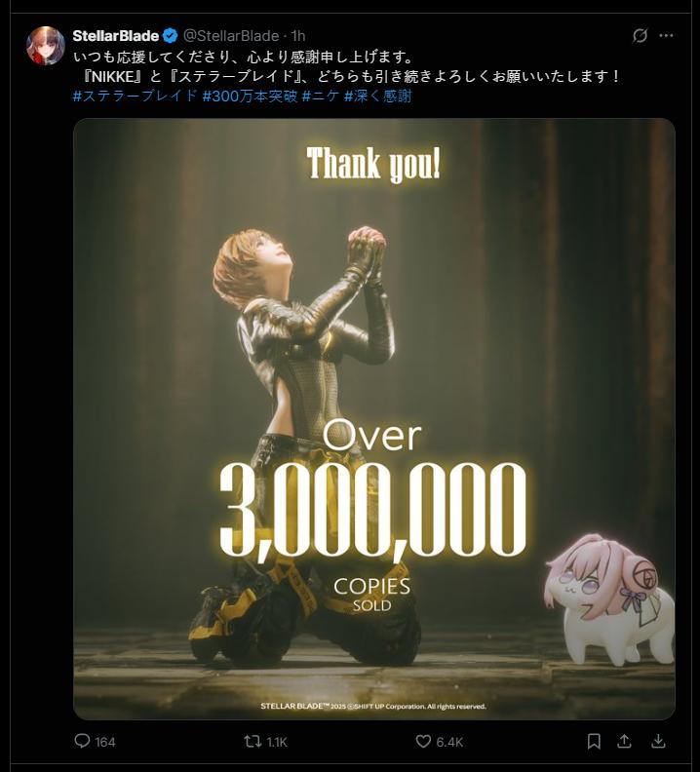Open the #300万本突破 hashtag
The height and width of the screenshot is (772, 700).
click(250, 96)
